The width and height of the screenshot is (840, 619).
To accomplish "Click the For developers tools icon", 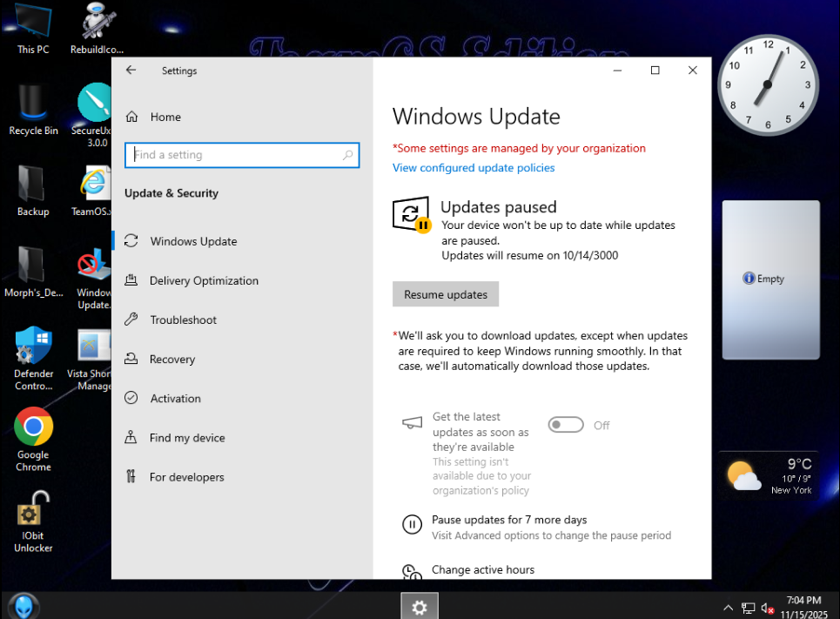I will (131, 476).
